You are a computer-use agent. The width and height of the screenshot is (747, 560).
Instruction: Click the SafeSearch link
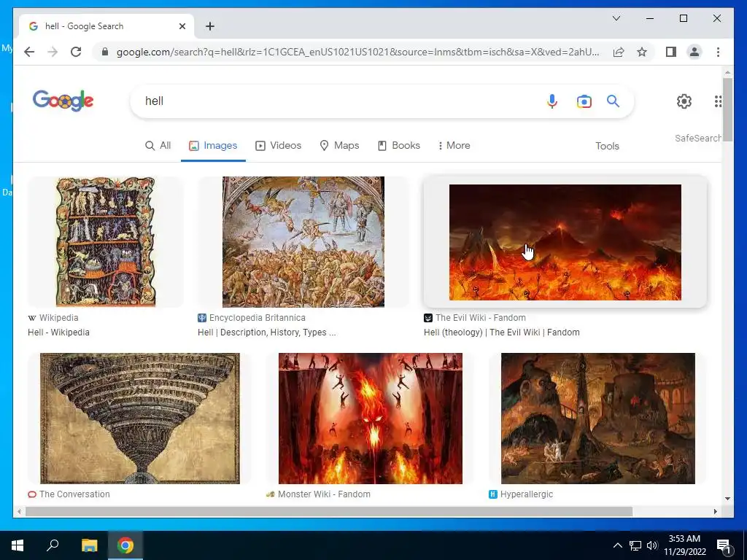point(698,138)
